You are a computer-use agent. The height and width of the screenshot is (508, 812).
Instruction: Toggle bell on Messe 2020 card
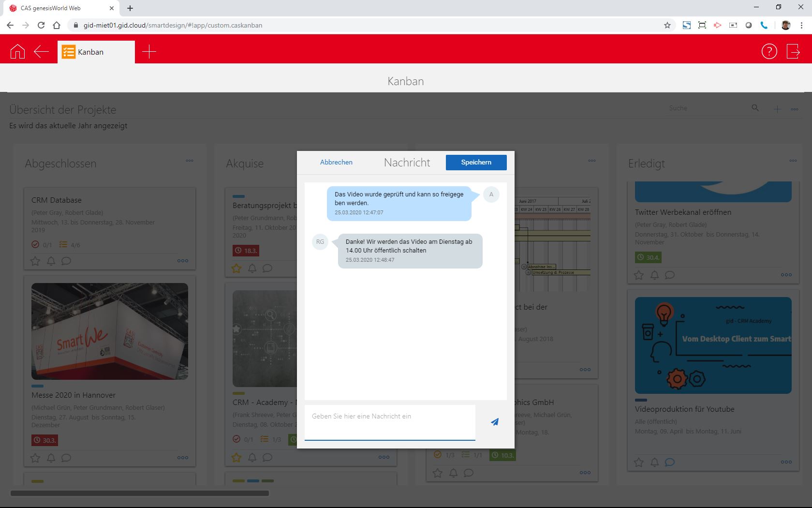(x=51, y=458)
